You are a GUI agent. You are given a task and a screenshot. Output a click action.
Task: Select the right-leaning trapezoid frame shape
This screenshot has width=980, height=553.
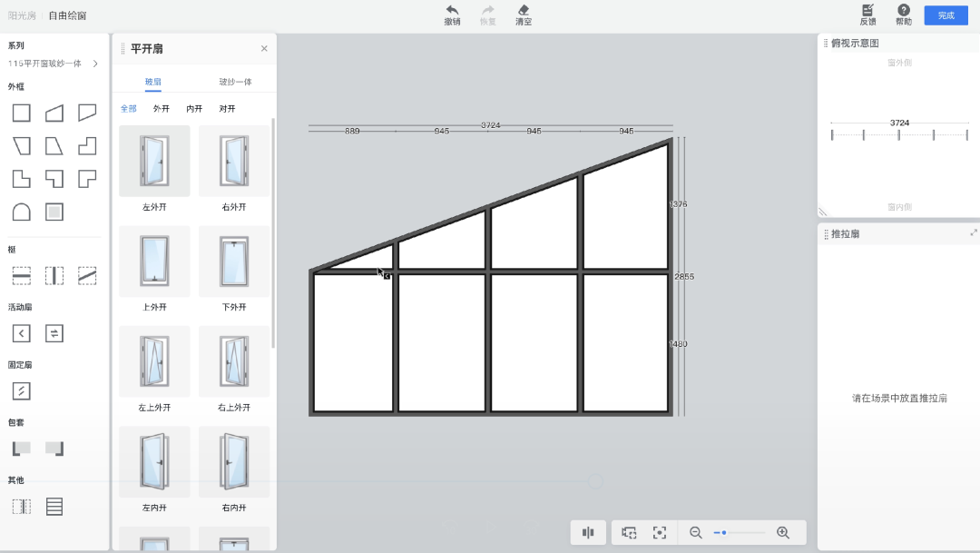click(x=54, y=146)
